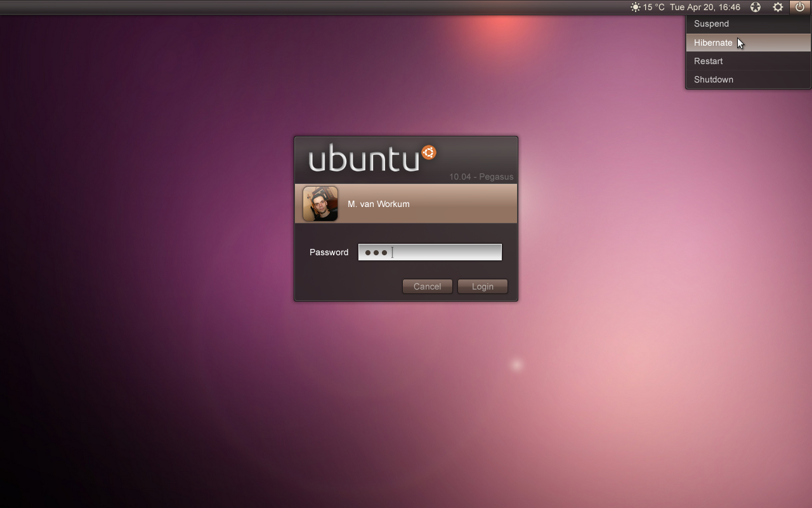Viewport: 812px width, 508px height.
Task: Choose Shutdown from the power menu
Action: 713,79
